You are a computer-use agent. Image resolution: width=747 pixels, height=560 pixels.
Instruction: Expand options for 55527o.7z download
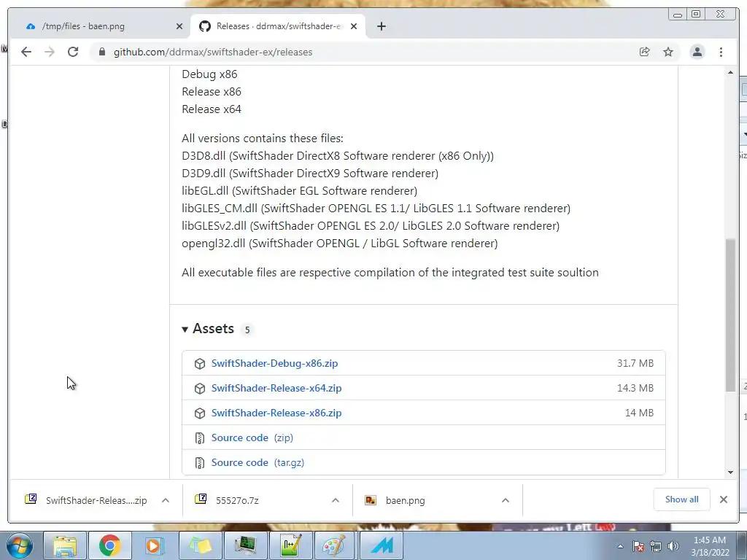click(x=336, y=500)
